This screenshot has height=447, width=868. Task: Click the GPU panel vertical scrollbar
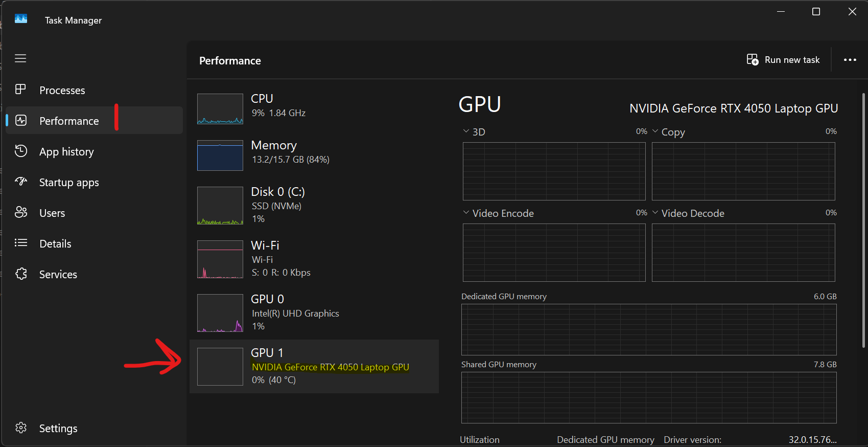click(863, 220)
